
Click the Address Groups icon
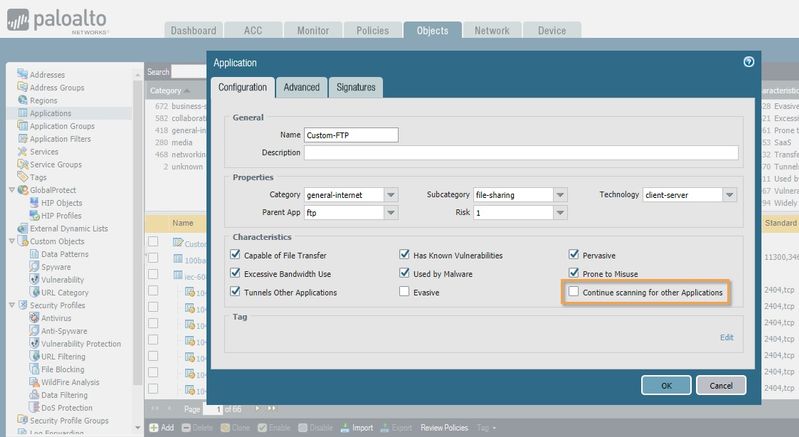22,87
